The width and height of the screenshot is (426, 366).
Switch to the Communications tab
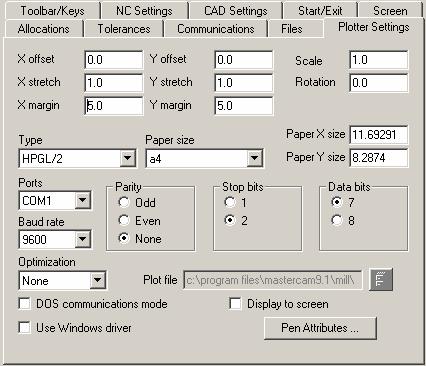216,29
